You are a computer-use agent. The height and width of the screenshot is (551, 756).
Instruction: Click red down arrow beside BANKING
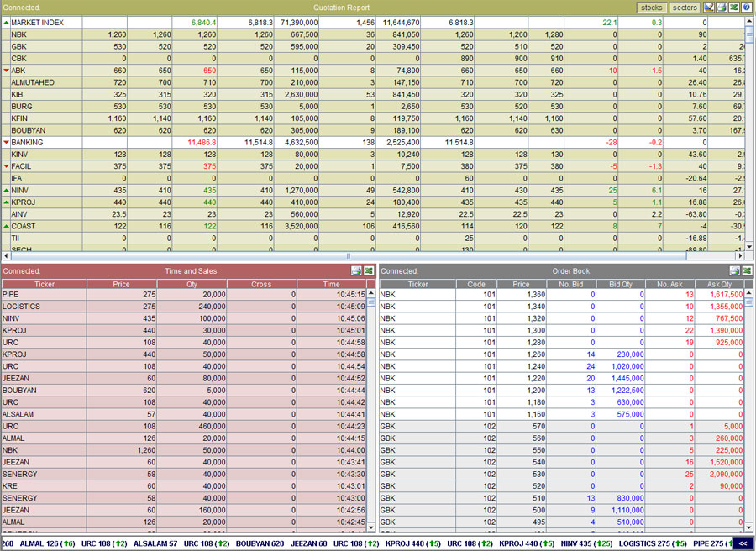coord(6,142)
